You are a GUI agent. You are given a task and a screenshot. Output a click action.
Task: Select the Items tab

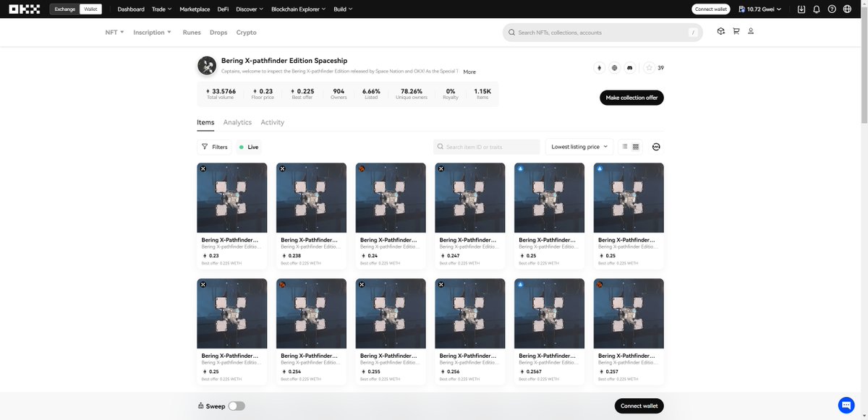click(205, 122)
